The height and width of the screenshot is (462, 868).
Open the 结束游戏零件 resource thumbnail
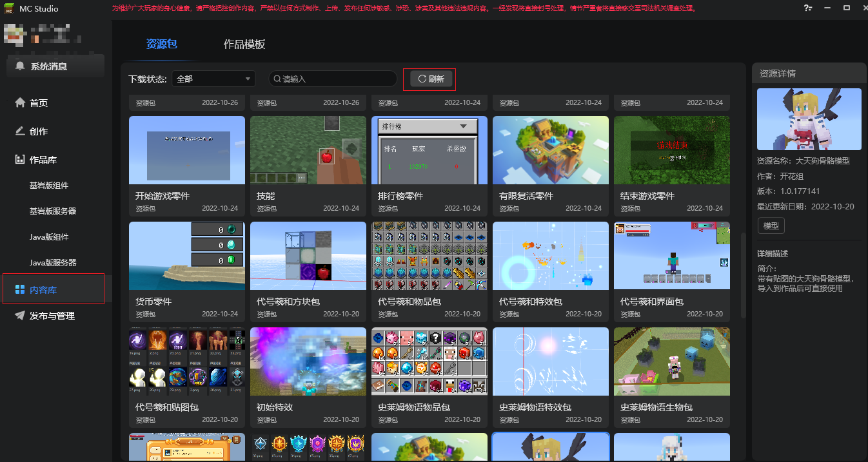[x=672, y=150]
